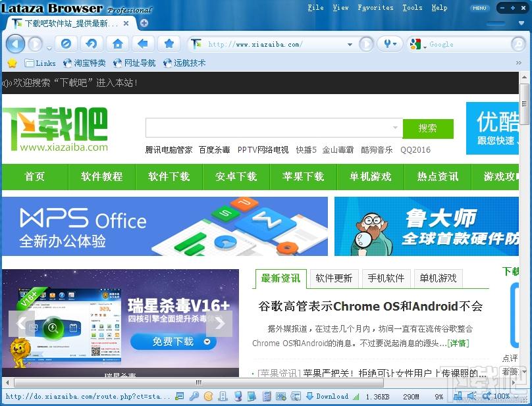Click the green 搜索 button
The width and height of the screenshot is (532, 406).
click(428, 128)
